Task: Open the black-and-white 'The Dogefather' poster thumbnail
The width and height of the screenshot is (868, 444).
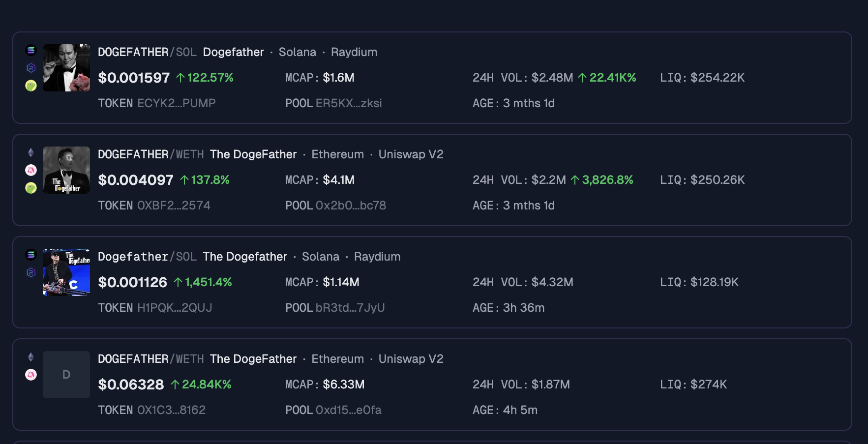Action: (x=66, y=170)
